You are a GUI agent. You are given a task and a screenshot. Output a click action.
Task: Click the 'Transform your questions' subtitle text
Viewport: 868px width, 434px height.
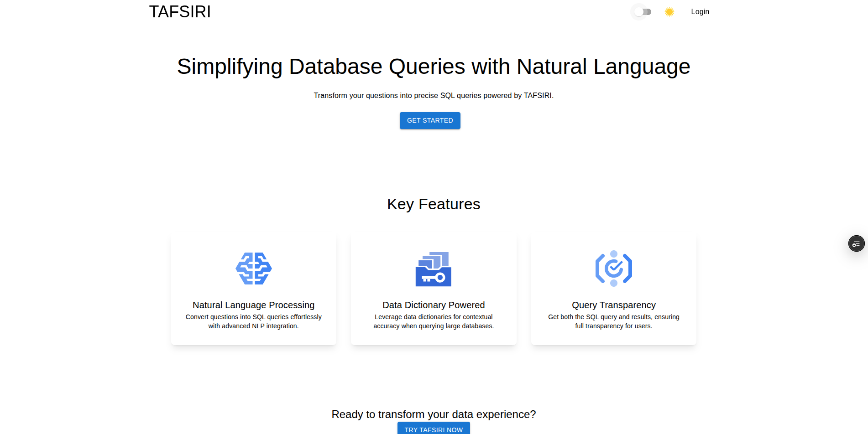point(433,96)
